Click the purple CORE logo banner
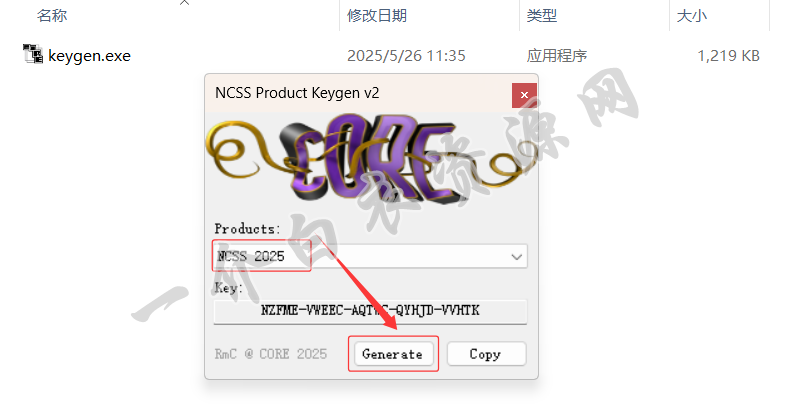785x411 pixels. (371, 159)
